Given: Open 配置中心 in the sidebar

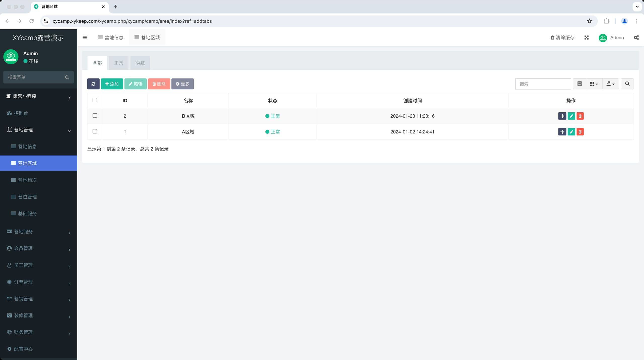Looking at the screenshot, I should pos(38,349).
